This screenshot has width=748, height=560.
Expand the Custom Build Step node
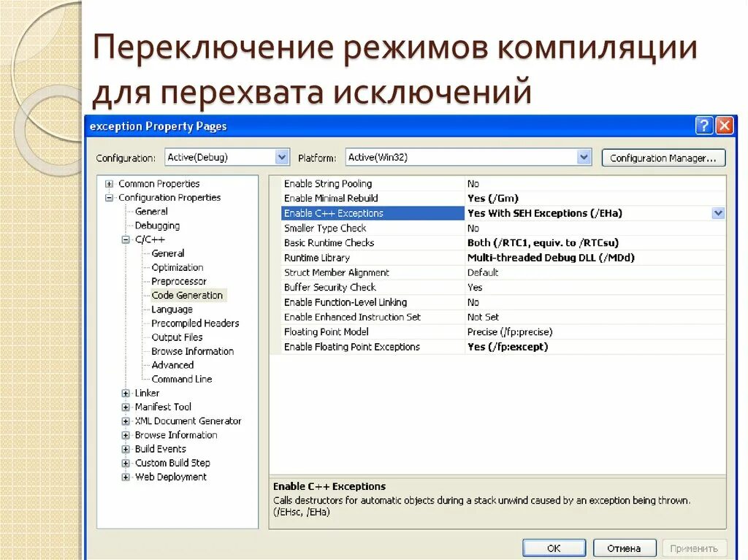click(x=126, y=463)
